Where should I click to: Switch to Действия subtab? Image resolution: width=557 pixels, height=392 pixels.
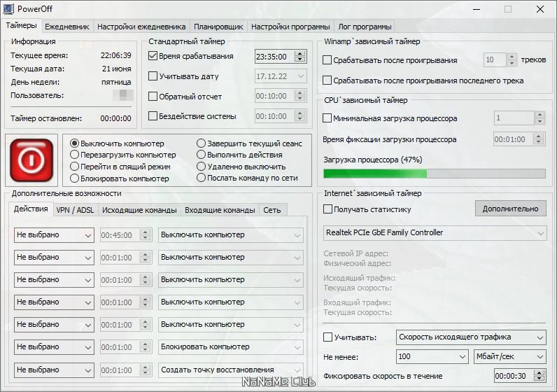(31, 209)
